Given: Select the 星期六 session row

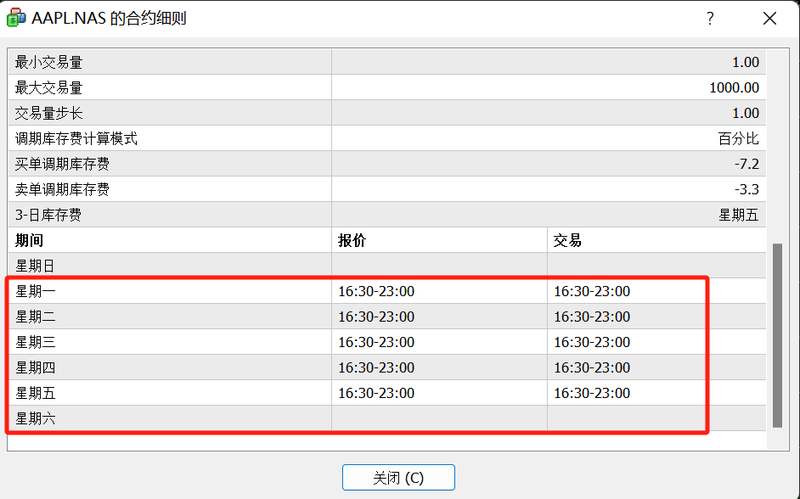Looking at the screenshot, I should tap(387, 418).
